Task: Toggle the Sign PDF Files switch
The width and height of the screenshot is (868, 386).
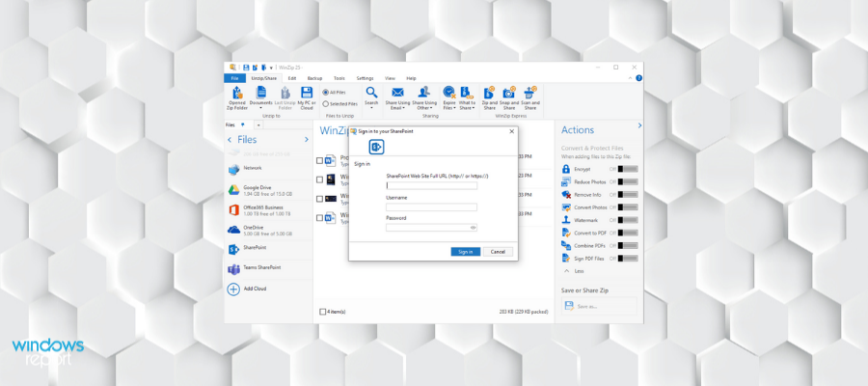Action: pos(628,258)
